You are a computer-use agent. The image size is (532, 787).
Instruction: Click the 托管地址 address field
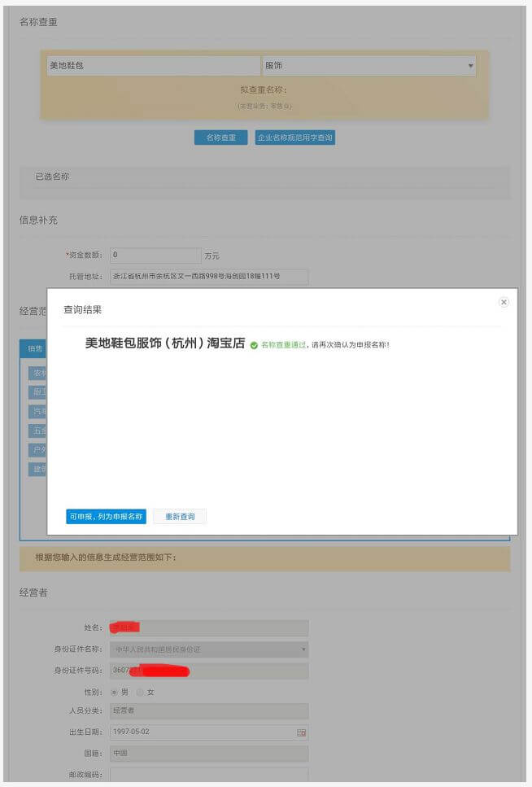pyautogui.click(x=209, y=277)
